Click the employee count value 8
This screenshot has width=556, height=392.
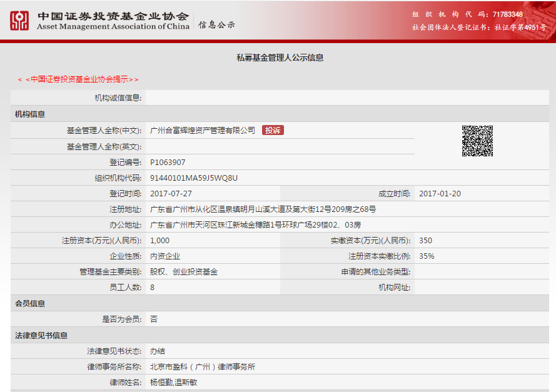coord(153,287)
